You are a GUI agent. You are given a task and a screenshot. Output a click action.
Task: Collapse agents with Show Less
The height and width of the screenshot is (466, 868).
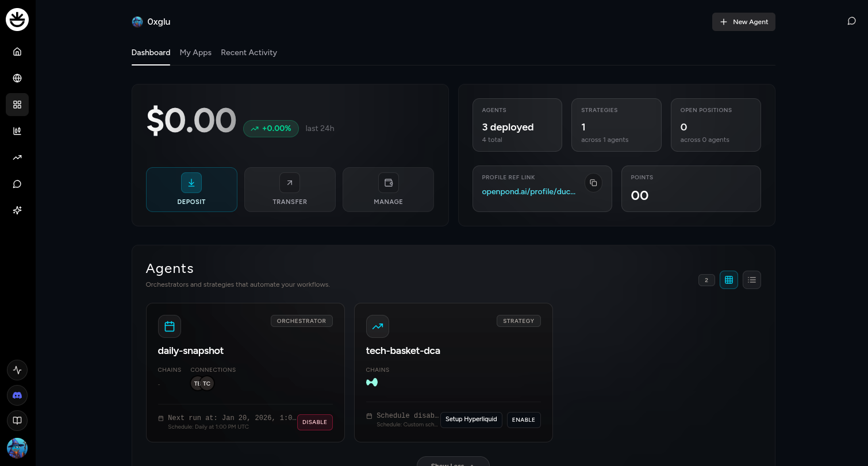452,462
